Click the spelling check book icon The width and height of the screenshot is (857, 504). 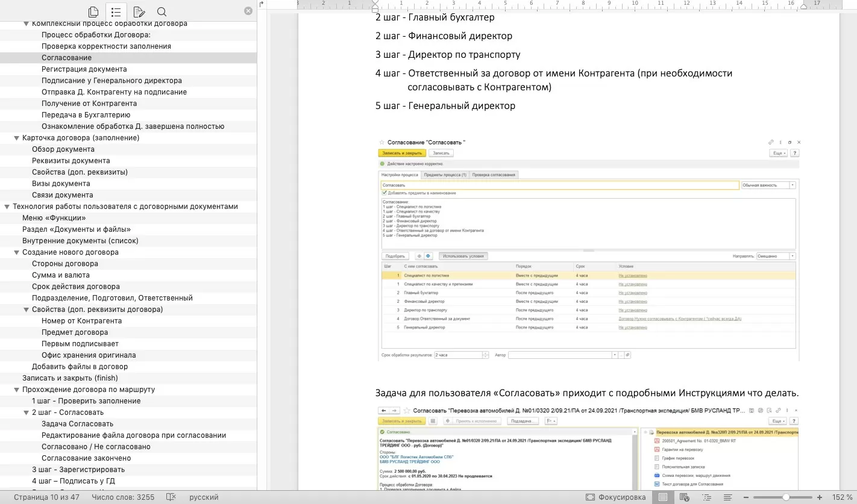pyautogui.click(x=171, y=497)
